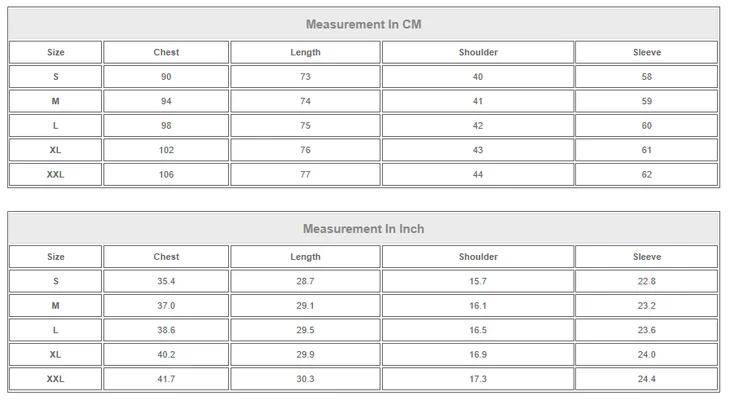
Task: Click the chest value 102 cell
Action: [x=166, y=150]
